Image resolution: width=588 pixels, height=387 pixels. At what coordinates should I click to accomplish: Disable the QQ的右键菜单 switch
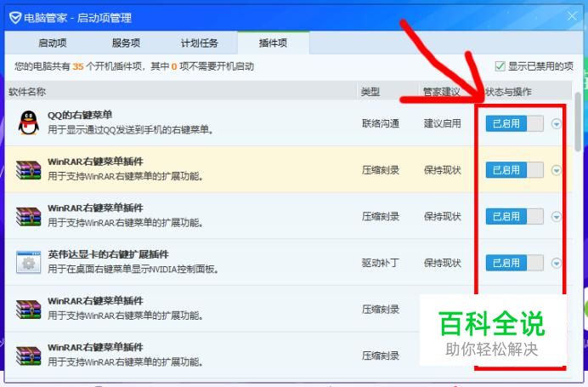[x=515, y=123]
